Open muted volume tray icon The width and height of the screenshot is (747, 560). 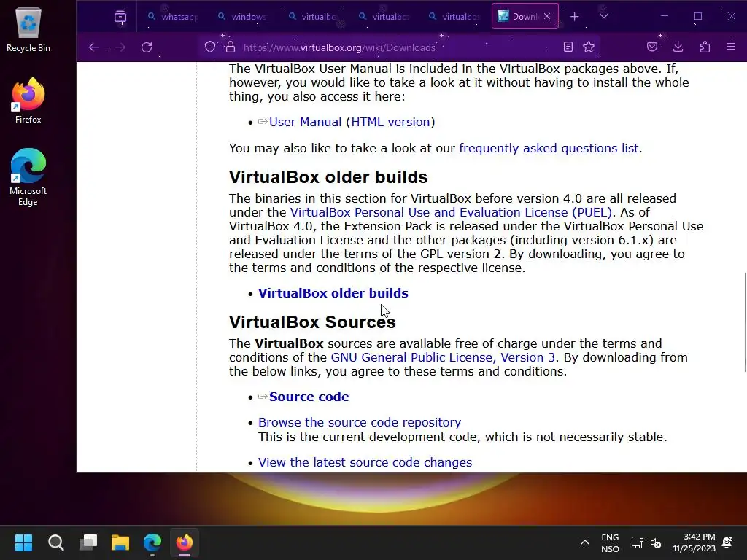(656, 542)
